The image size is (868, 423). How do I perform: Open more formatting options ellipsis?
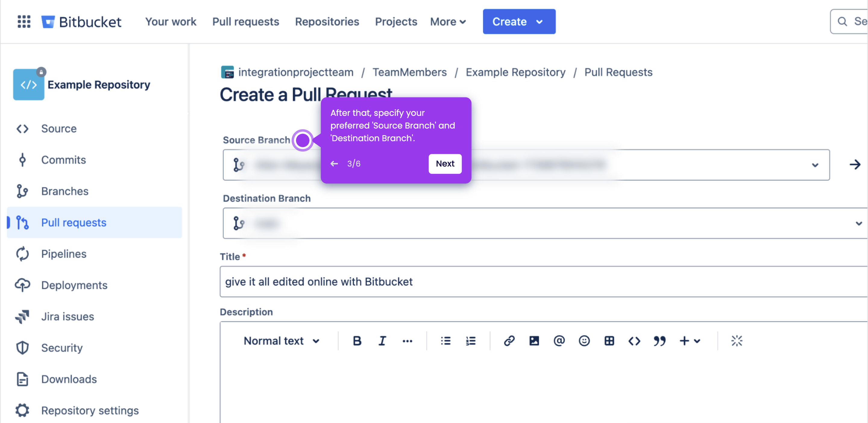(407, 341)
